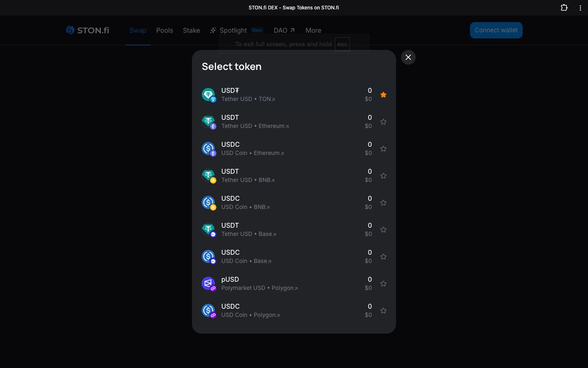Click the USDT Base token icon

(x=209, y=230)
